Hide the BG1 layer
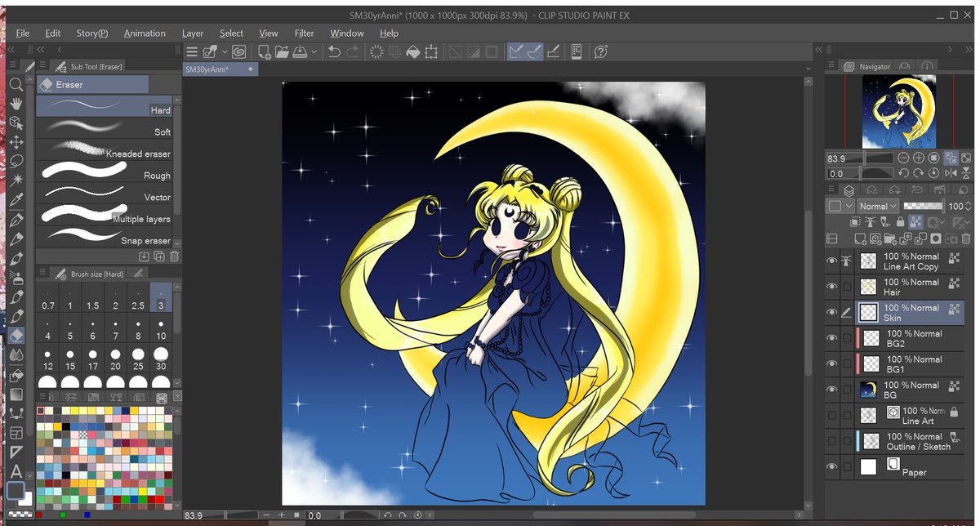Viewport: 980px width, 526px height. (x=832, y=364)
